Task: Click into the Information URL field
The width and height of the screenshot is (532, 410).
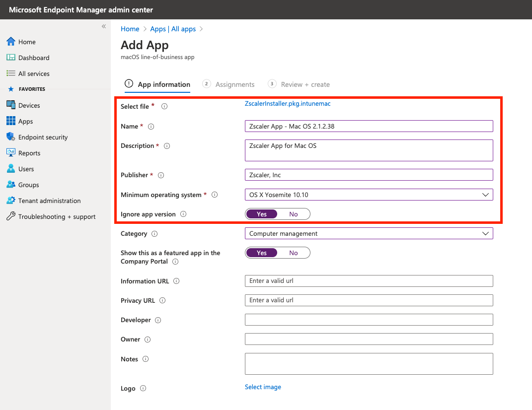Action: (369, 281)
